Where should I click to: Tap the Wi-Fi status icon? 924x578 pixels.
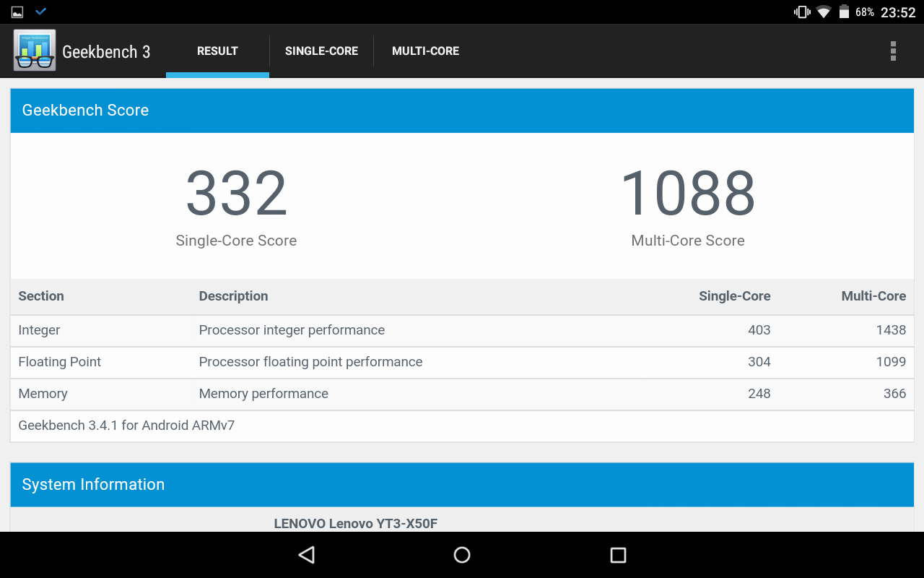pos(823,12)
